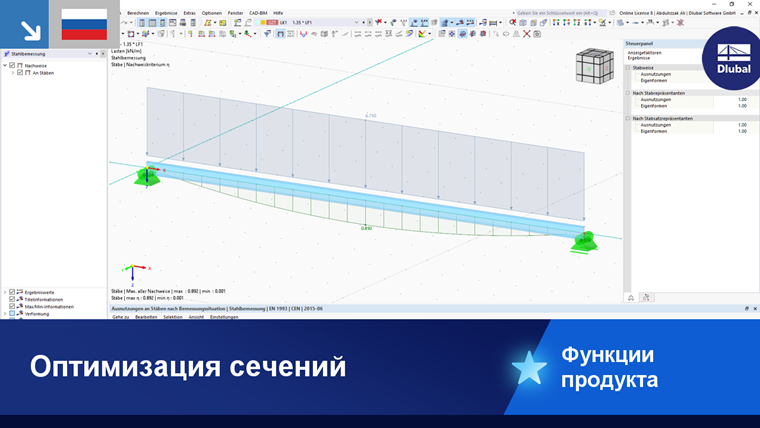Click the home tab icon in Steuerpanel
Image resolution: width=760 pixels, height=428 pixels.
(631, 298)
